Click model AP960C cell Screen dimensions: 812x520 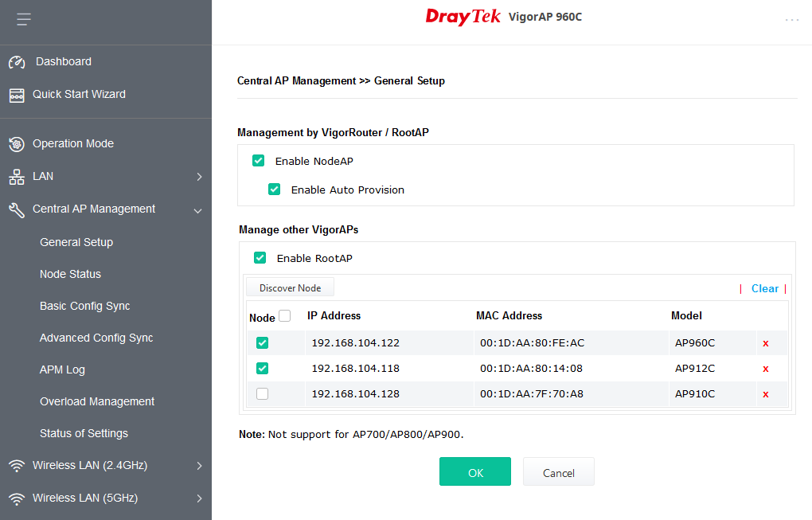695,343
